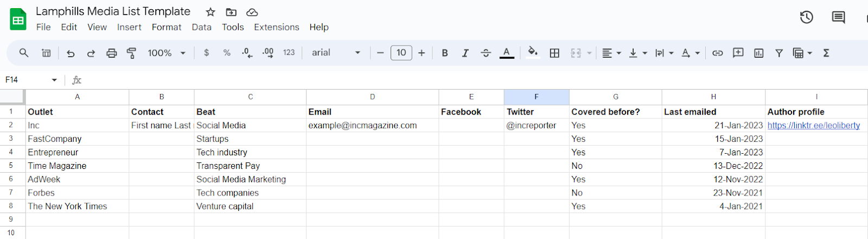Click the undo arrow
Image resolution: width=868 pixels, height=239 pixels.
click(71, 53)
